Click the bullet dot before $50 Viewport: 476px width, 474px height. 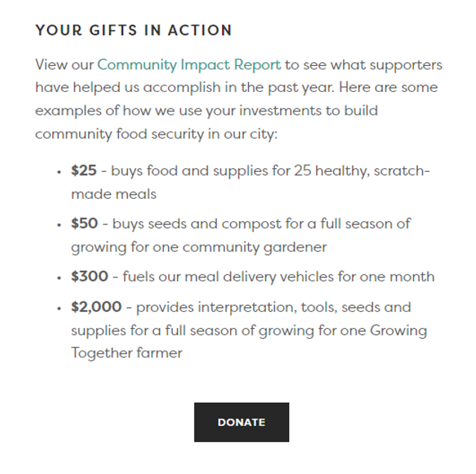pyautogui.click(x=59, y=224)
